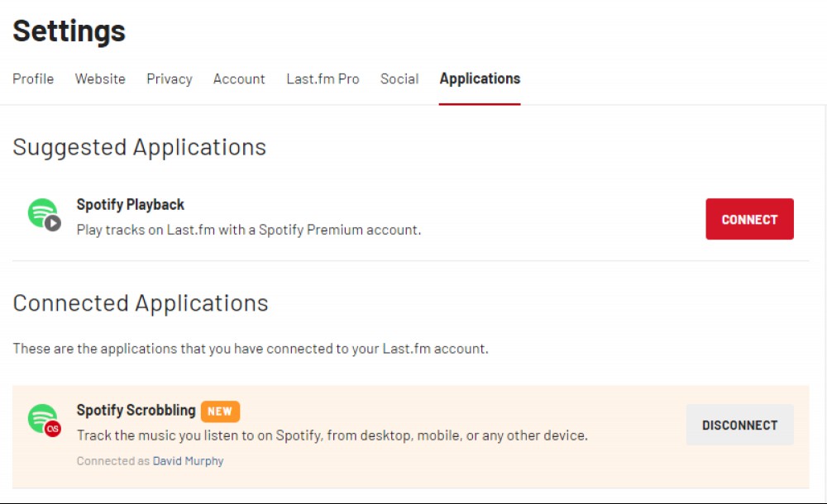The image size is (827, 504).
Task: Open the David Murphy profile link
Action: click(x=188, y=461)
